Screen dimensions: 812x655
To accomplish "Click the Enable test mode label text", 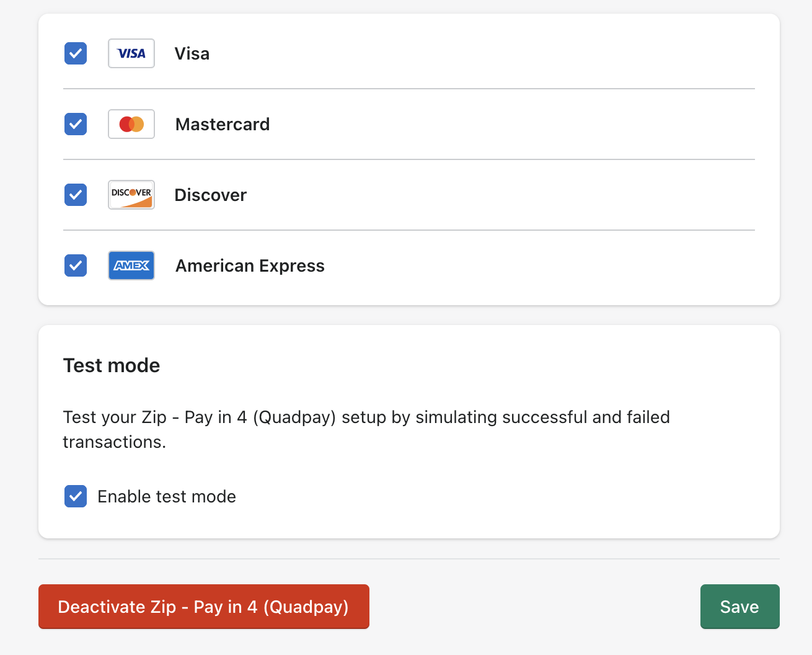I will [167, 497].
